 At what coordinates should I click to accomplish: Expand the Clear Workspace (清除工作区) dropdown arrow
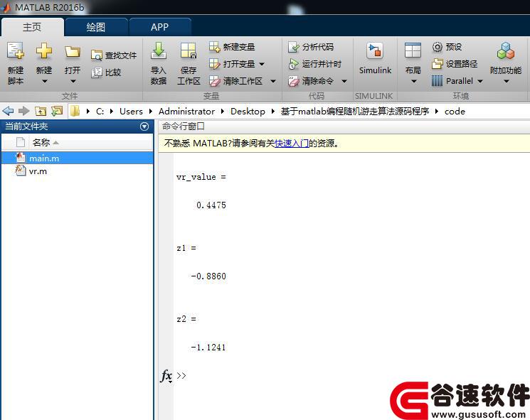coord(273,81)
